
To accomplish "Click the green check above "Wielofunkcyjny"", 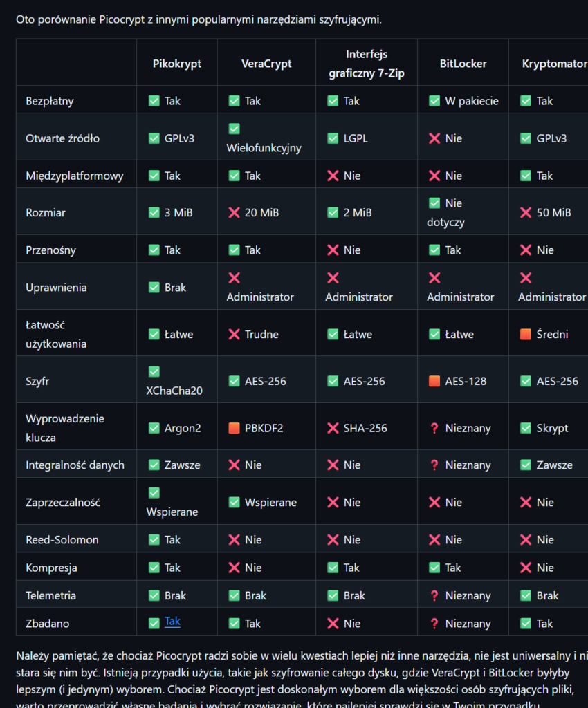I will point(234,129).
